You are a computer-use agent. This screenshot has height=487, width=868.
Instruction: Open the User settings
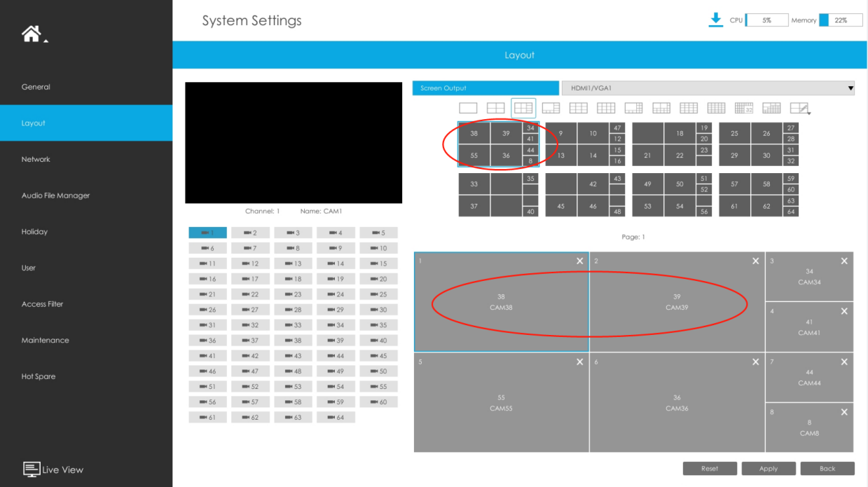click(x=86, y=268)
